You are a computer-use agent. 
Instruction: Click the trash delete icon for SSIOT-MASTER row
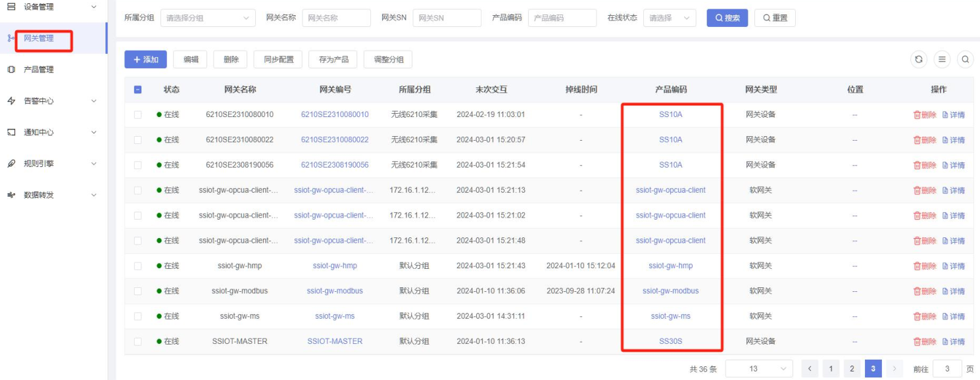pos(918,342)
